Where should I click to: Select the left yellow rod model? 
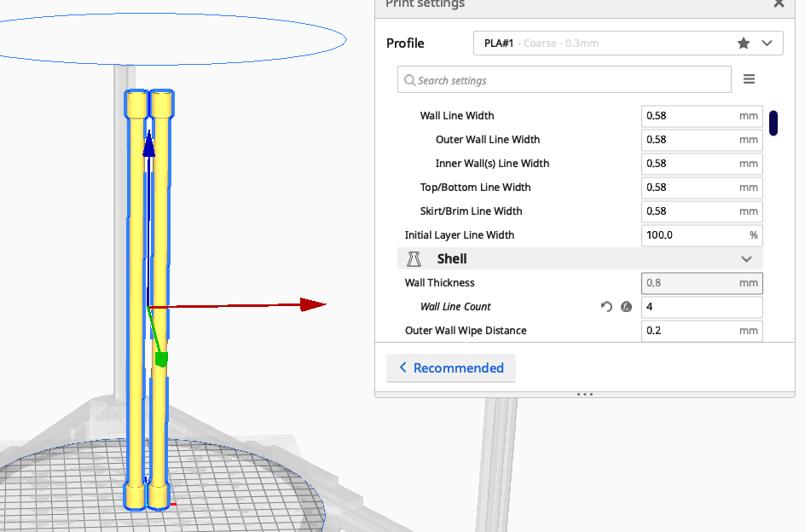click(136, 299)
